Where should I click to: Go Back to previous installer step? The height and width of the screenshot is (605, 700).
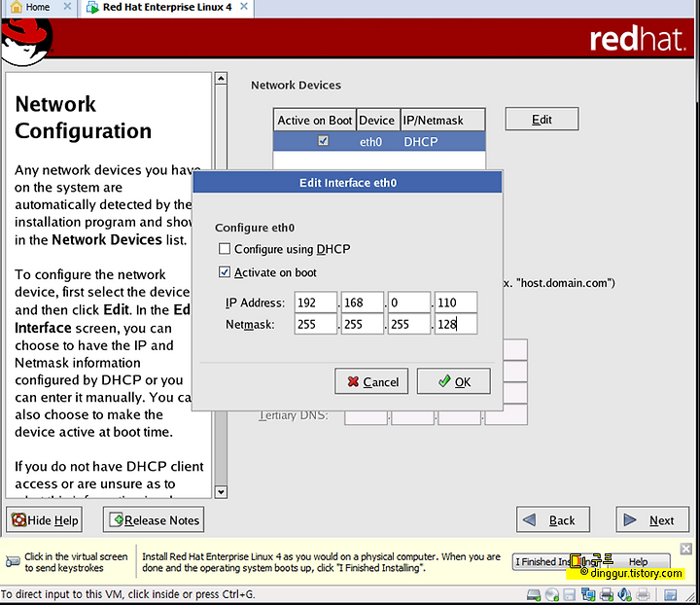coord(553,519)
